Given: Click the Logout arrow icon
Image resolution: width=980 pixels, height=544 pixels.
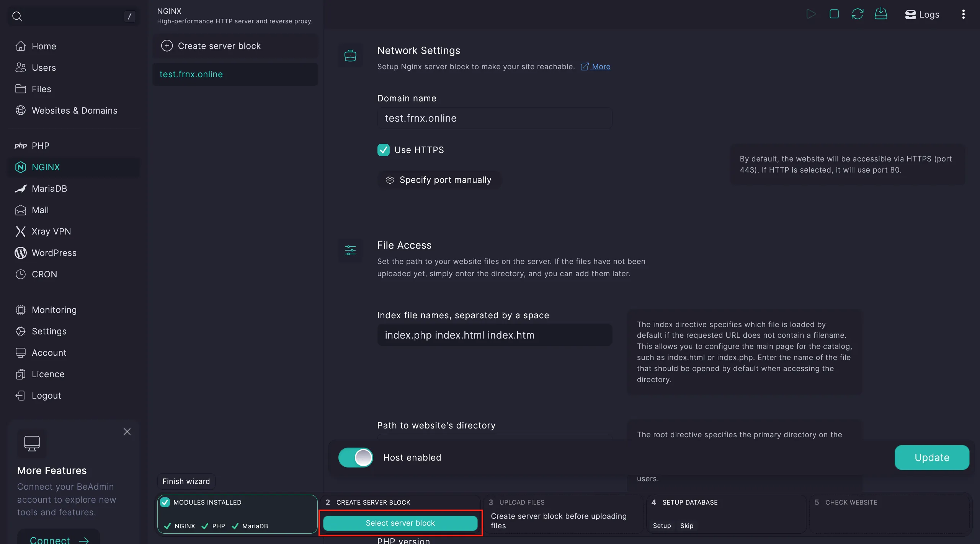Looking at the screenshot, I should click(x=21, y=396).
